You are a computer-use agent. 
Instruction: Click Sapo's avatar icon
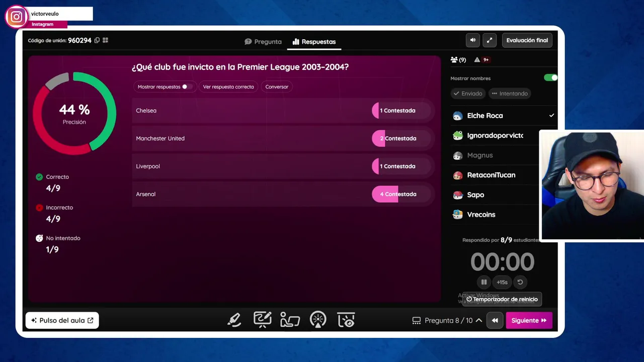point(457,195)
